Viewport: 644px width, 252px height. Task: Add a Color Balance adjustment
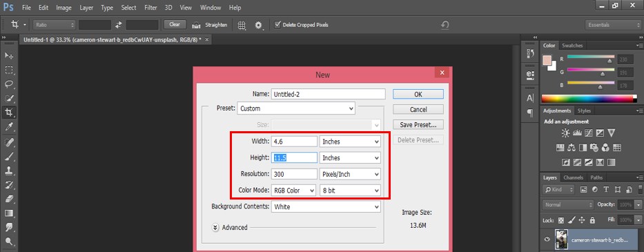pyautogui.click(x=572, y=147)
